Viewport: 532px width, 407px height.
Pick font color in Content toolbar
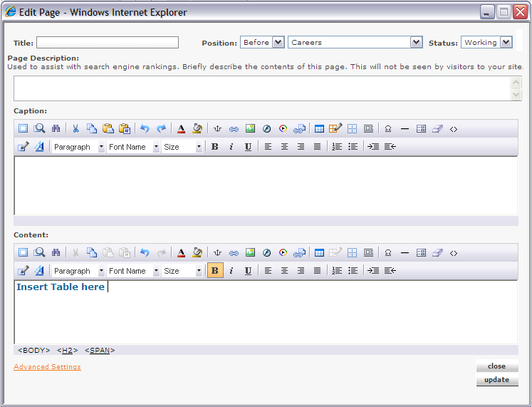click(181, 252)
